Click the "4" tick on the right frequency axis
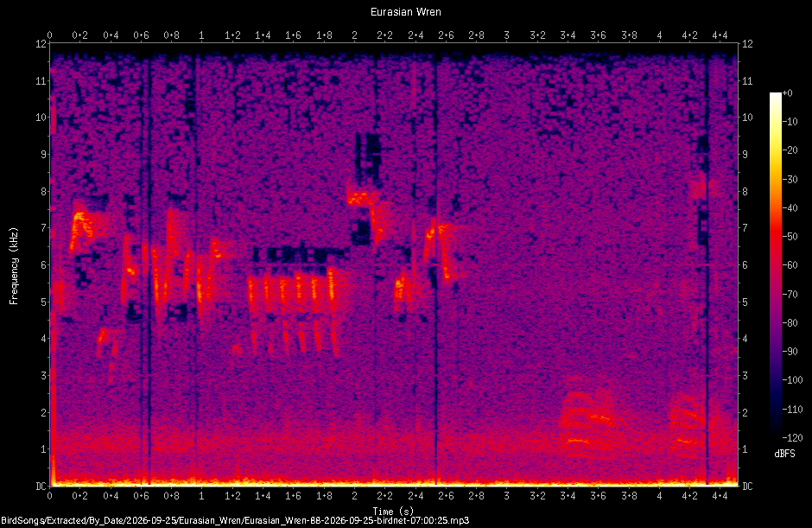The height and width of the screenshot is (528, 812). coord(745,339)
